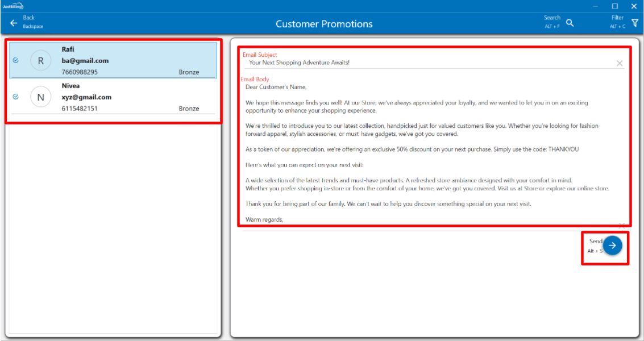Viewport: 644px width, 341px height.
Task: Click Rafi's Bronze tier label
Action: click(x=189, y=72)
